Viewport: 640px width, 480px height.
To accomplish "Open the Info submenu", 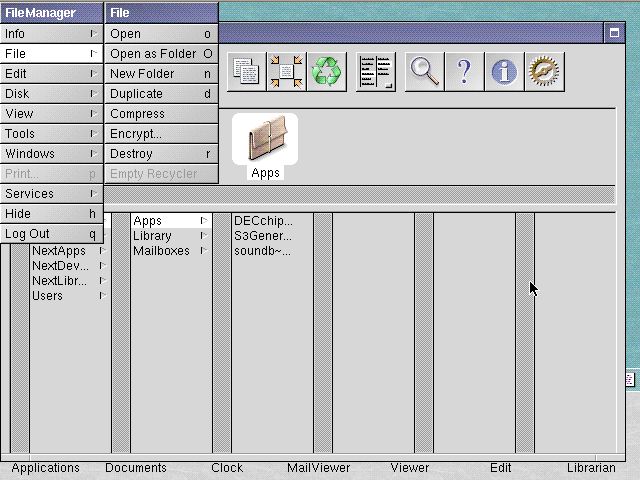I will coord(51,34).
